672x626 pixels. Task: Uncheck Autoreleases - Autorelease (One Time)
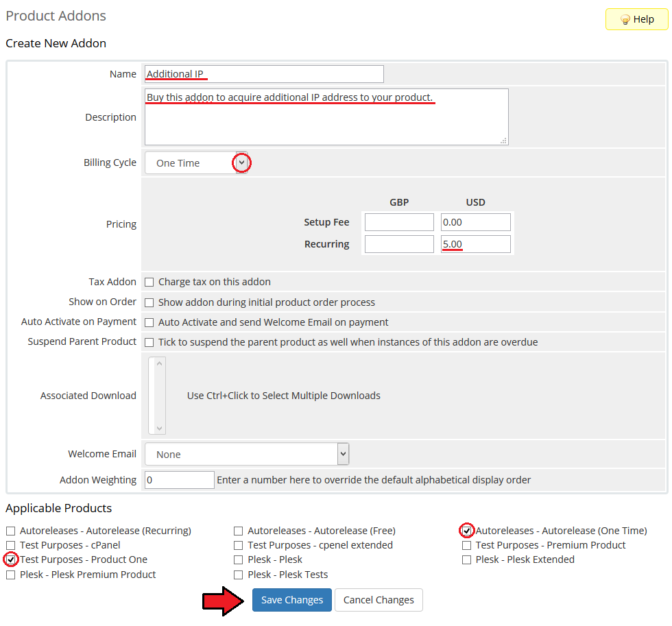point(467,531)
